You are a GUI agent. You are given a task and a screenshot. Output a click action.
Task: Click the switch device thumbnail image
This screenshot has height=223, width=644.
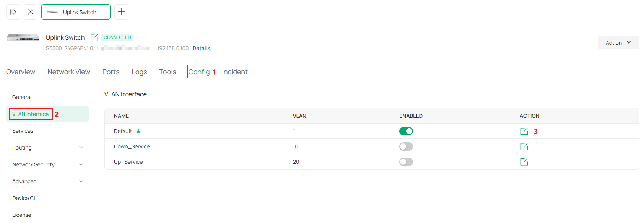(23, 37)
